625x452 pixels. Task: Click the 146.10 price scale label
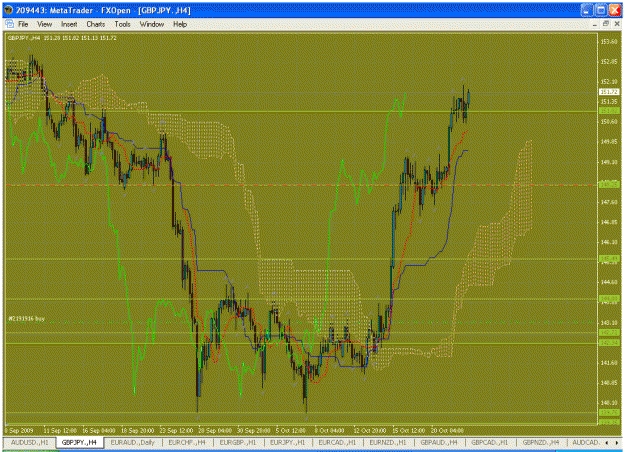609,242
